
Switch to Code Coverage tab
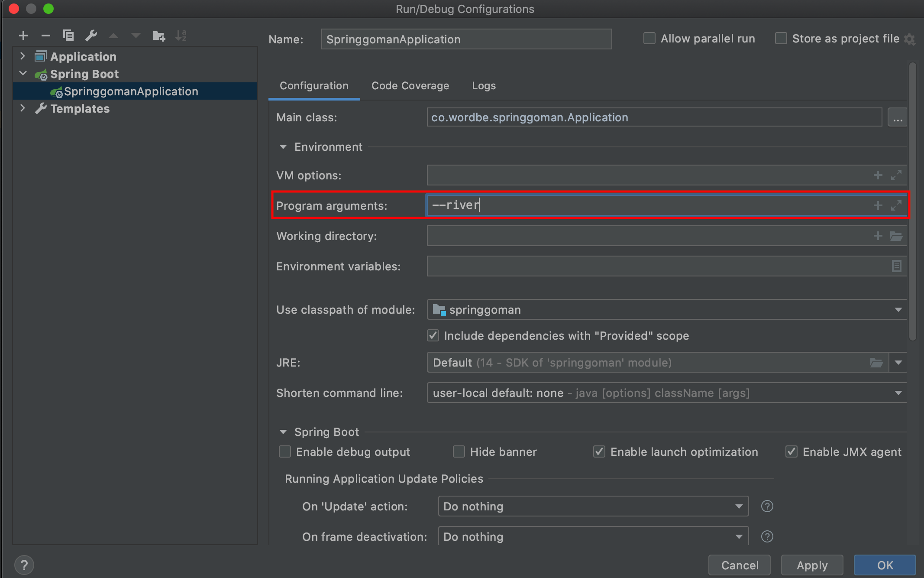[x=410, y=86]
